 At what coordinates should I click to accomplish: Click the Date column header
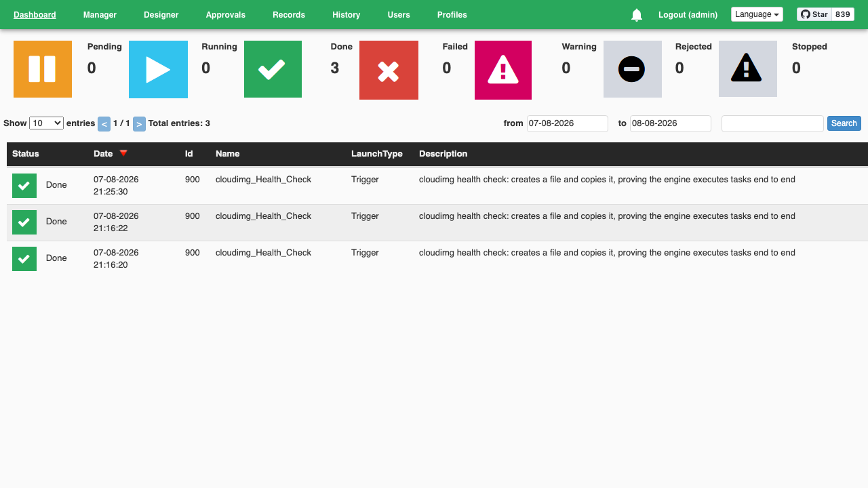pos(103,154)
